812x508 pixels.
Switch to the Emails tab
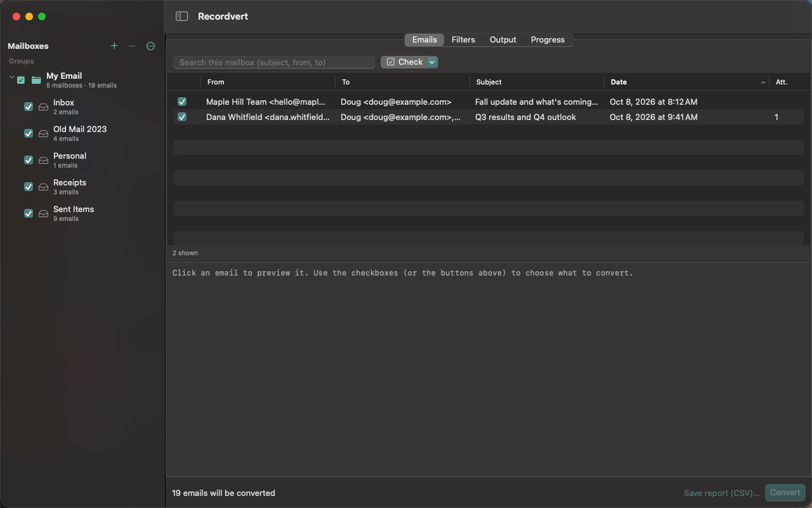pyautogui.click(x=424, y=39)
